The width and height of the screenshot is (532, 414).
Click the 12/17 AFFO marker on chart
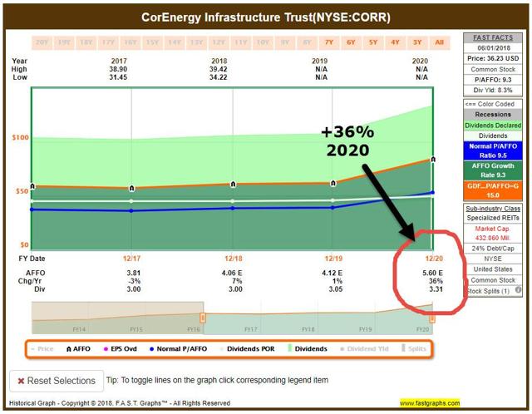[131, 188]
